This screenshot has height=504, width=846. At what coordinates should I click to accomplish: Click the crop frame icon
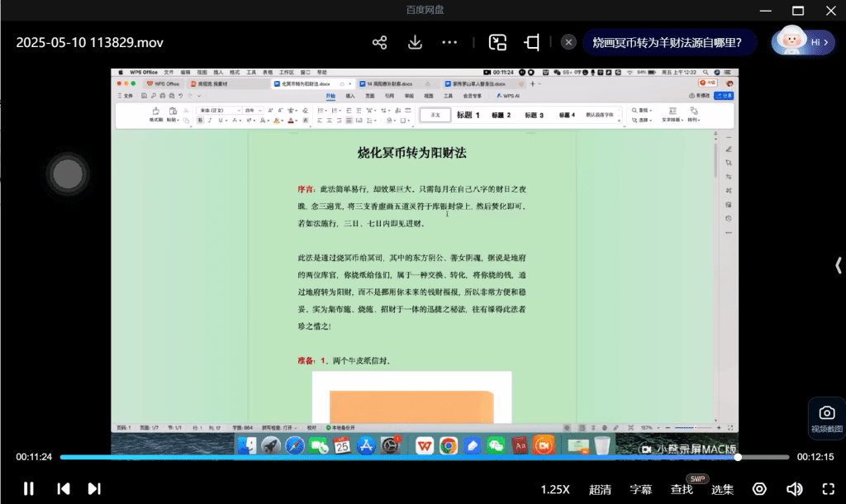coord(532,42)
